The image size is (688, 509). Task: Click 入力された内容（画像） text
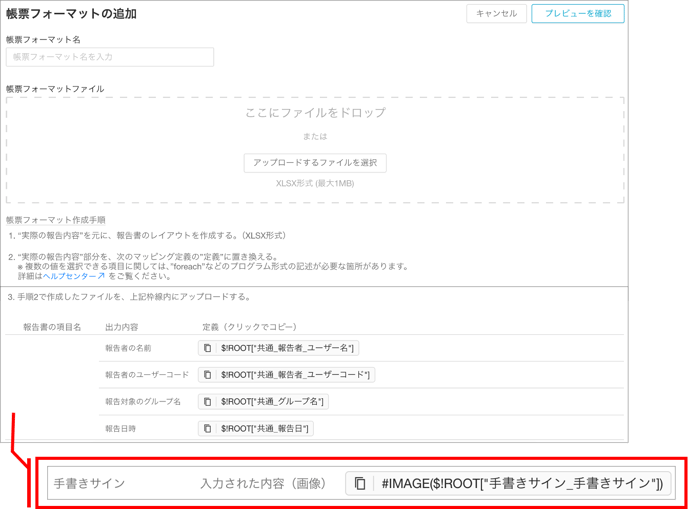pos(263,484)
